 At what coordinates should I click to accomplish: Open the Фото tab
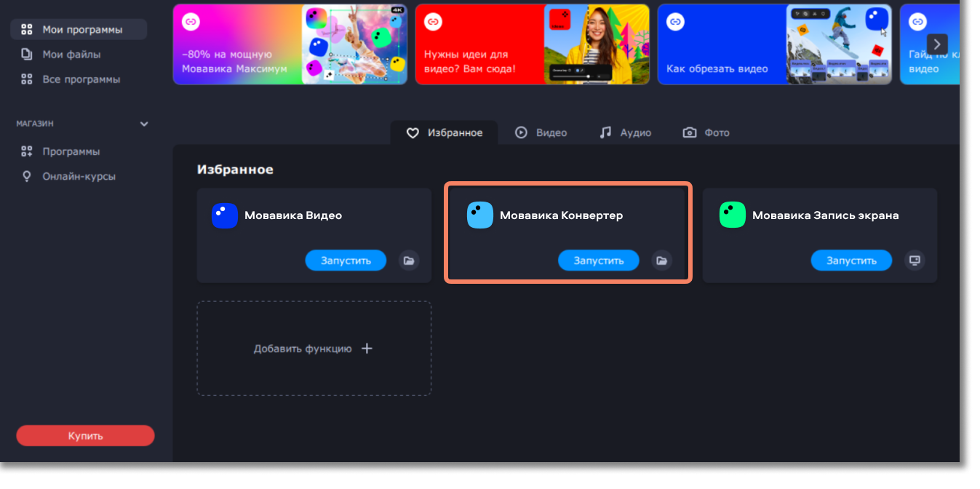point(706,133)
